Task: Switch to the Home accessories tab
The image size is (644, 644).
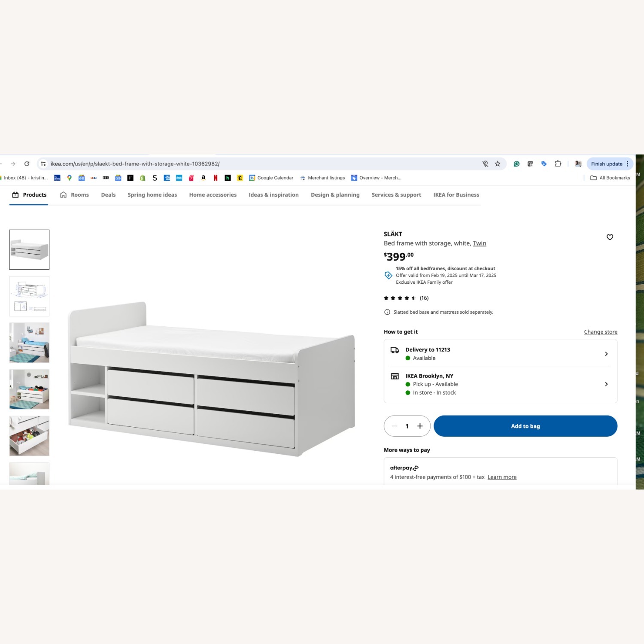Action: coord(213,194)
